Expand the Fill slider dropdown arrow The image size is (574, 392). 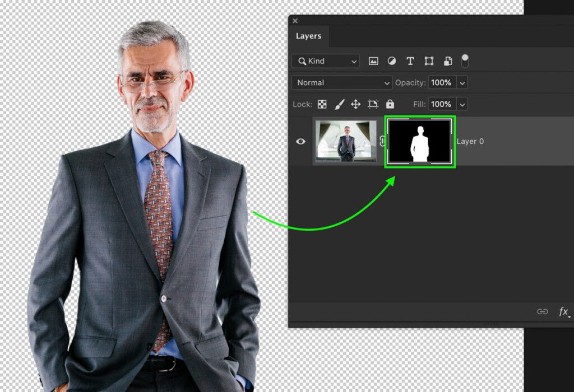point(462,104)
